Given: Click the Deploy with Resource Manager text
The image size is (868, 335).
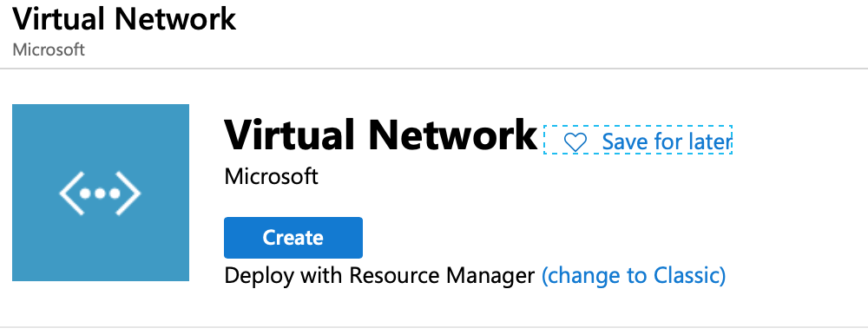Looking at the screenshot, I should click(380, 275).
